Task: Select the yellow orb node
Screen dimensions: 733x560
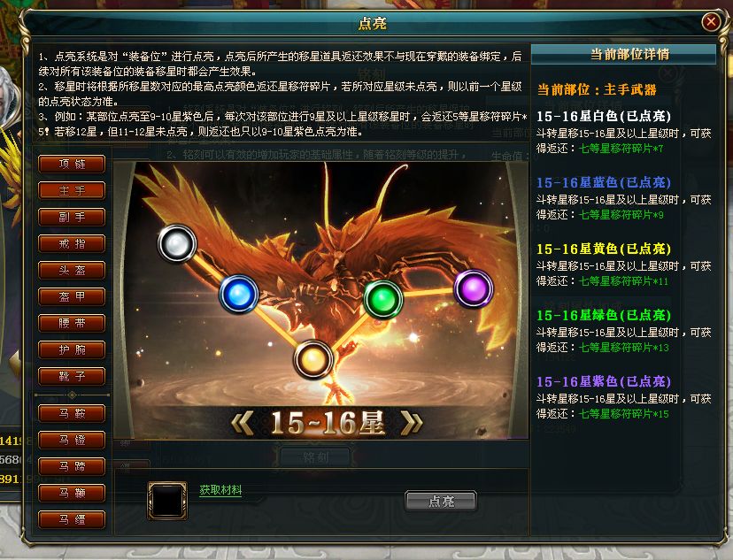Action: click(x=312, y=359)
